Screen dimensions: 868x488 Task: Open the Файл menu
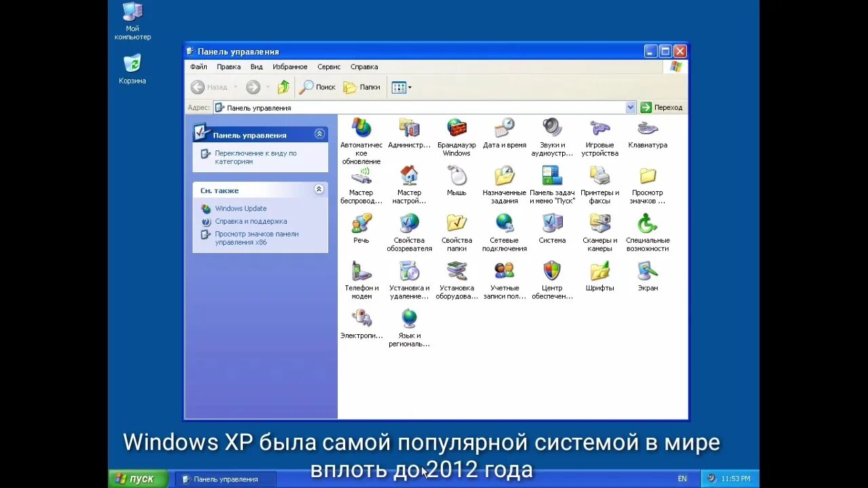(x=199, y=67)
